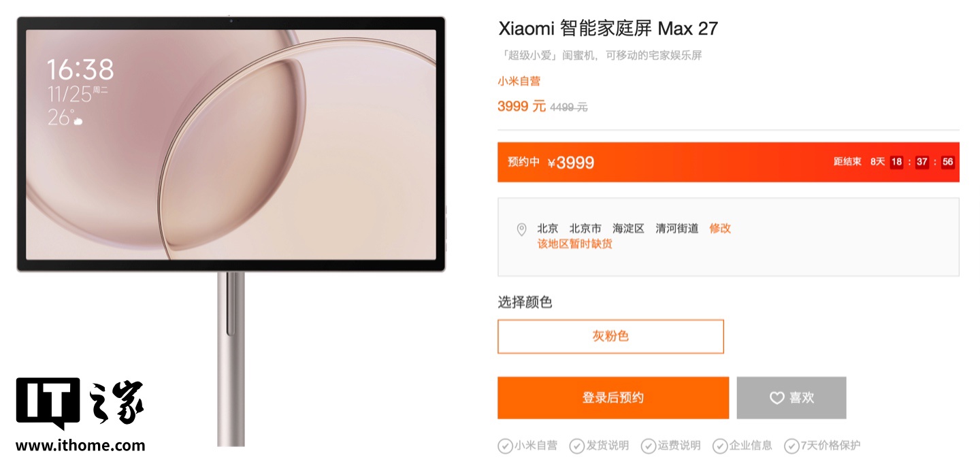This screenshot has height=464, width=980.
Task: Click the location pin icon
Action: point(521,229)
